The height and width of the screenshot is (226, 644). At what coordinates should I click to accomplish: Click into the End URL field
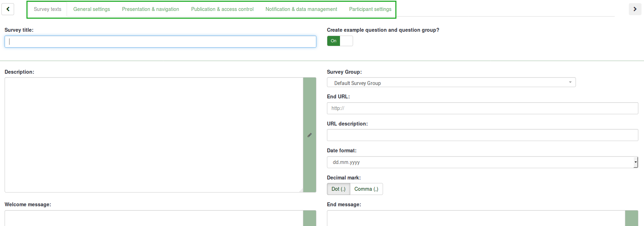coord(482,108)
